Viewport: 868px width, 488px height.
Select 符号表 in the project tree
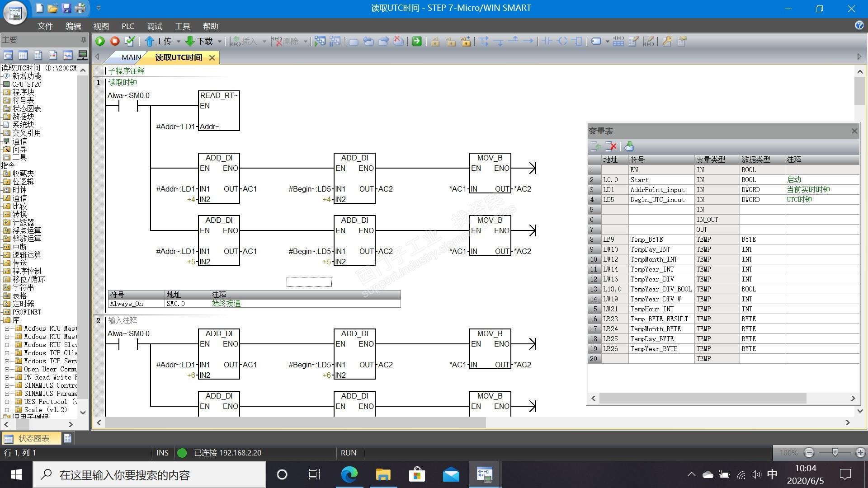click(23, 100)
